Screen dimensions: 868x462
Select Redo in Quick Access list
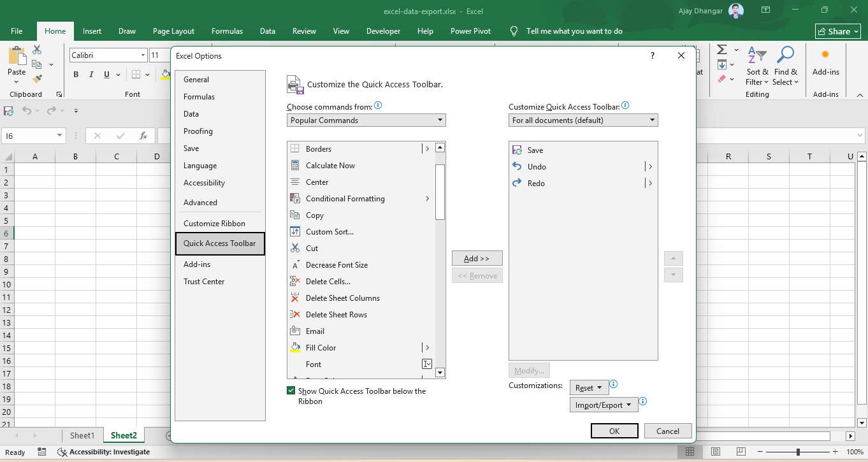(583, 183)
